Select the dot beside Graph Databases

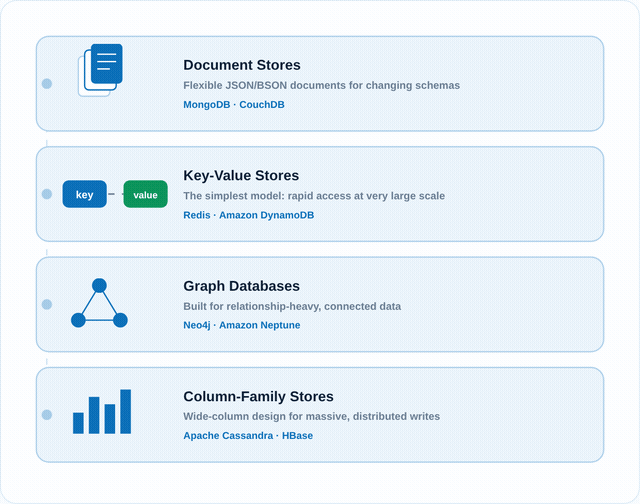[x=47, y=304]
